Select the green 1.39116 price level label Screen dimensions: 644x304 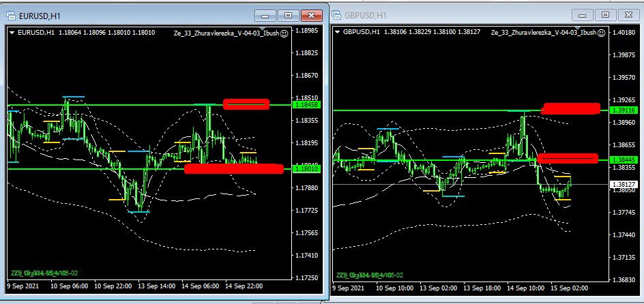coord(624,110)
